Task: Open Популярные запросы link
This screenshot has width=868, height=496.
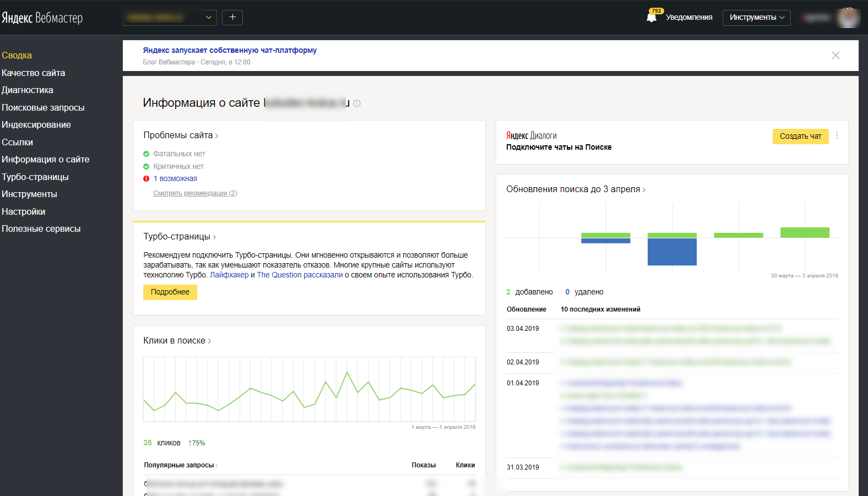Action: pos(181,465)
